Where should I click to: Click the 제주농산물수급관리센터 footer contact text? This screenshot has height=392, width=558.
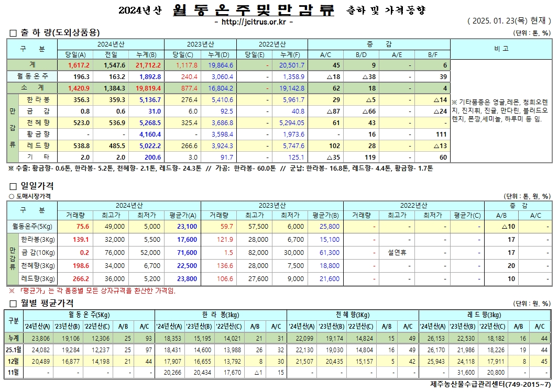click(x=490, y=385)
